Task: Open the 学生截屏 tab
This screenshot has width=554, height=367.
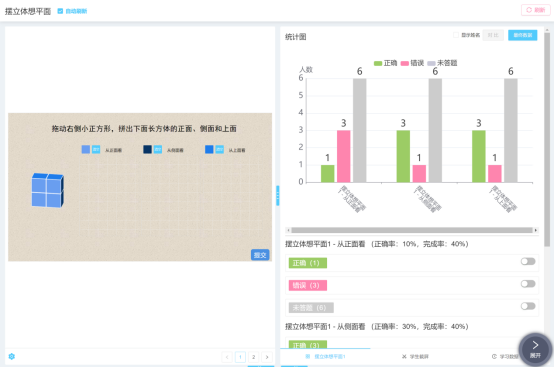Action: point(415,356)
